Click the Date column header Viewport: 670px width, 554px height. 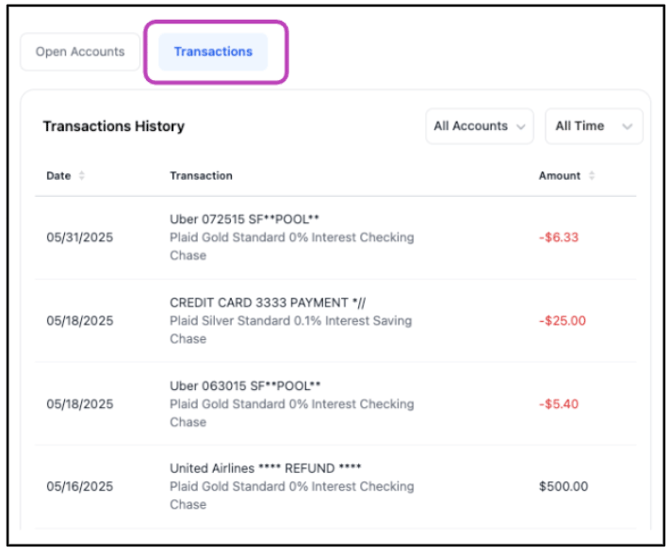coord(59,176)
